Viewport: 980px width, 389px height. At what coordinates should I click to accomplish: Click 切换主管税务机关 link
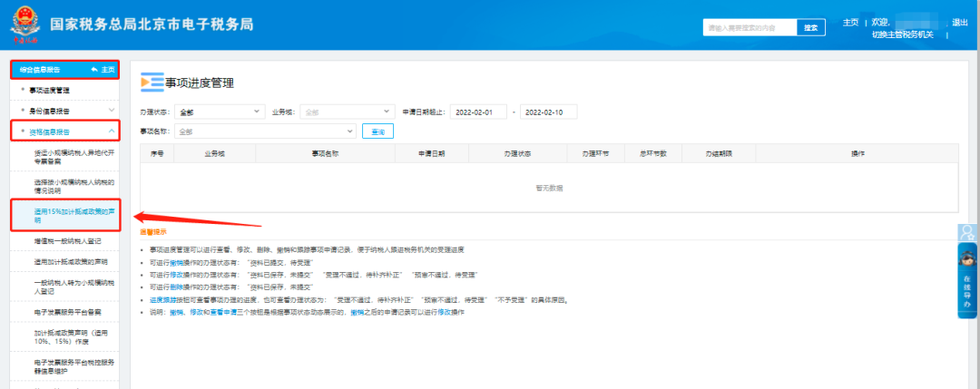click(x=902, y=35)
